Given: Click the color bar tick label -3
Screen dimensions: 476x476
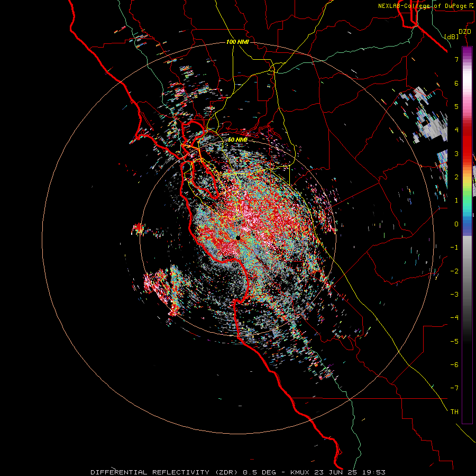Looking at the screenshot, I should click(x=454, y=295).
